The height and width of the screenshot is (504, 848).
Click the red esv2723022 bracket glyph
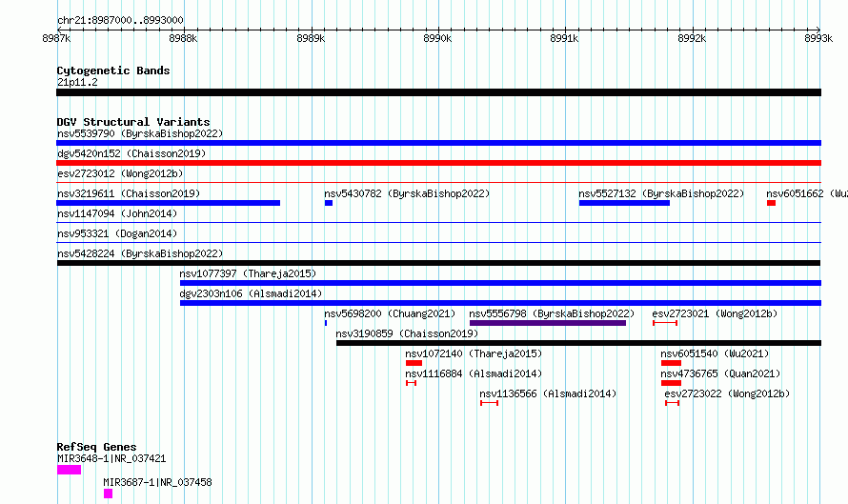point(673,403)
